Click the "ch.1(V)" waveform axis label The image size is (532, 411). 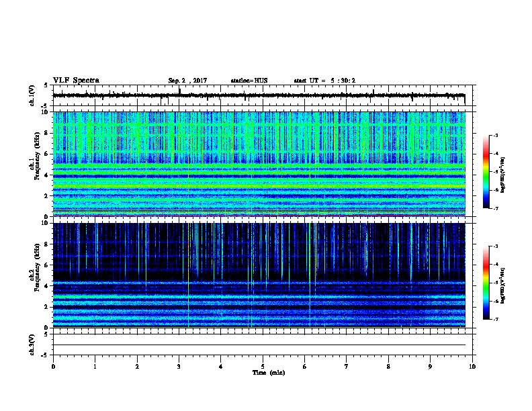[32, 95]
